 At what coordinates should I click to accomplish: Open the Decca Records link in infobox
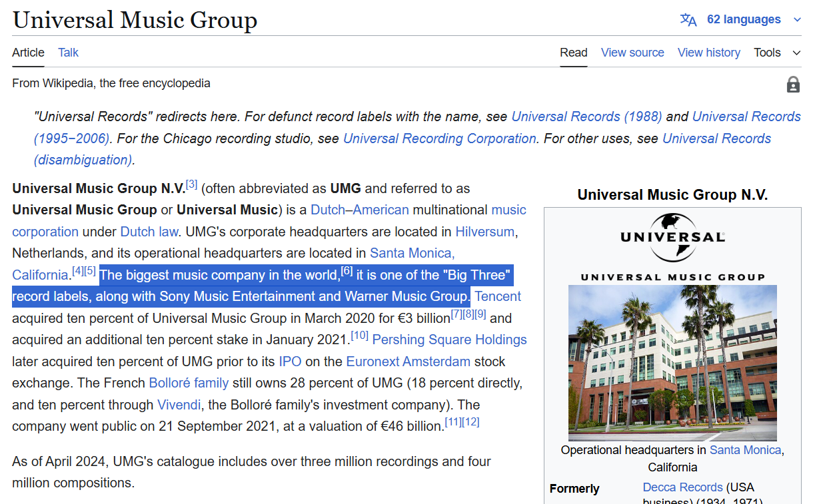tap(682, 487)
